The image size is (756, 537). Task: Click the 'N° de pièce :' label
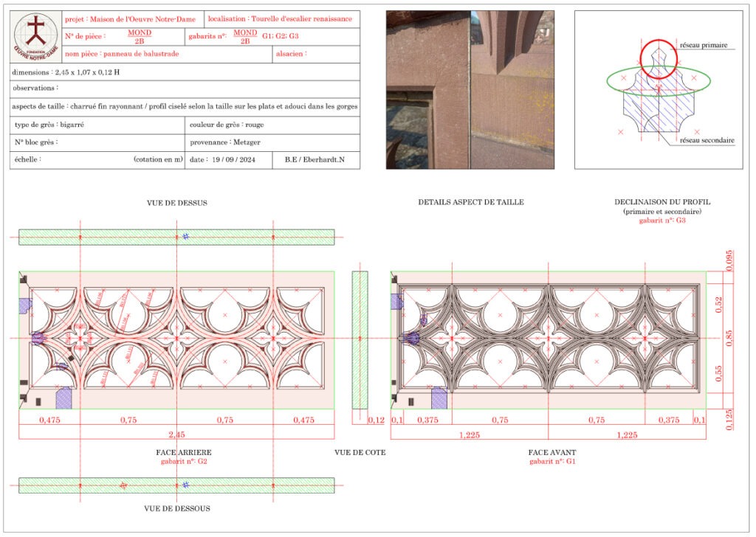(86, 36)
